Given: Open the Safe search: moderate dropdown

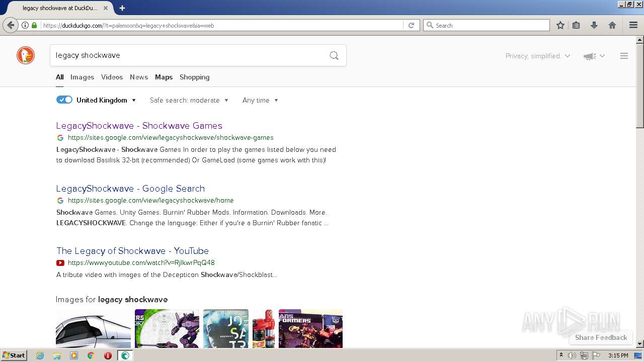Looking at the screenshot, I should click(189, 101).
